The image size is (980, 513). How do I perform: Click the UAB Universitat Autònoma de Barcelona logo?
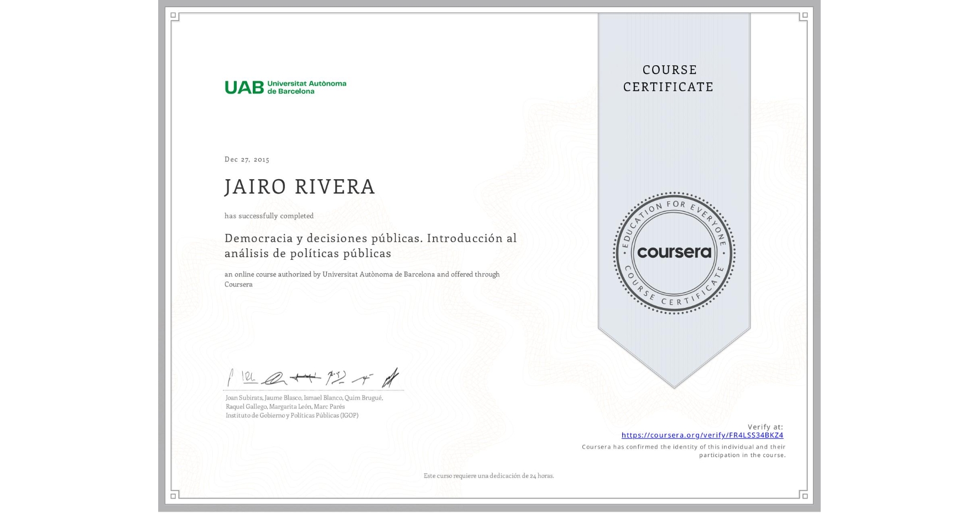(285, 87)
